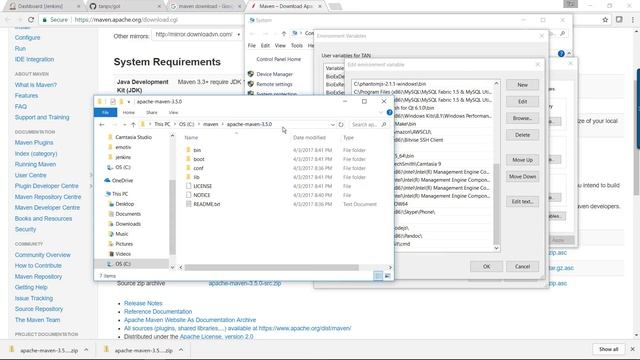Click Cancel in Edit environment variable dialog
Image resolution: width=640 pixels, height=360 pixels.
522,267
